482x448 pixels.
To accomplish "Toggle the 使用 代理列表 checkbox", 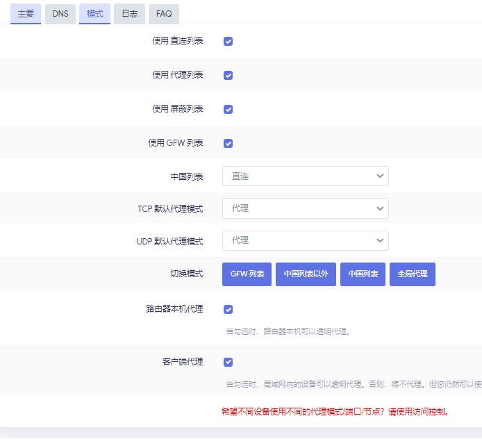I will 228,75.
